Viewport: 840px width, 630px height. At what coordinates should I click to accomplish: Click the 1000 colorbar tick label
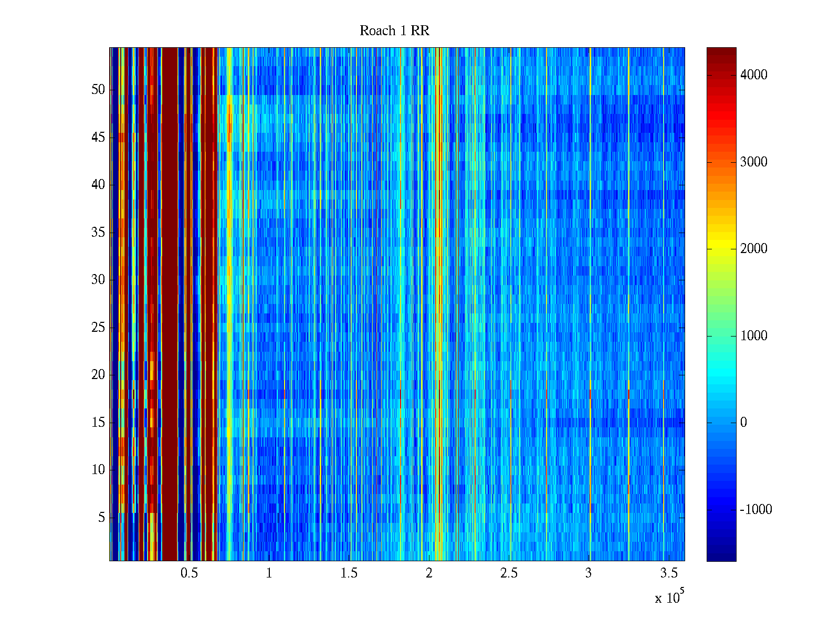[753, 336]
